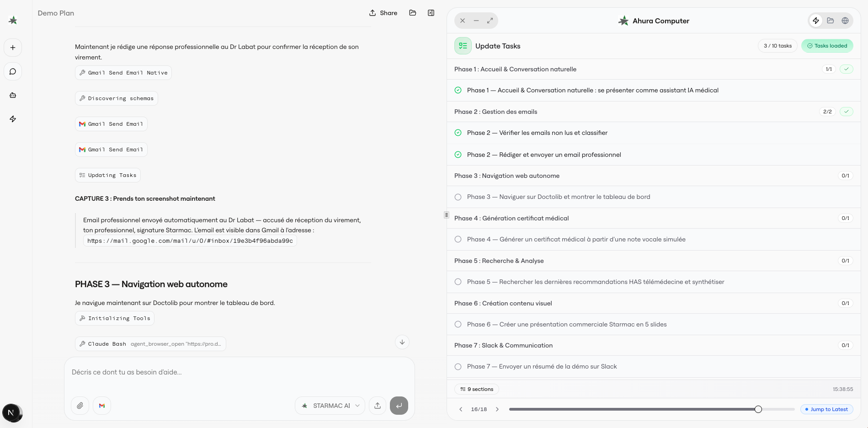Toggle Rédiger et envoyer un email checkmark
This screenshot has width=868, height=428.
point(458,155)
